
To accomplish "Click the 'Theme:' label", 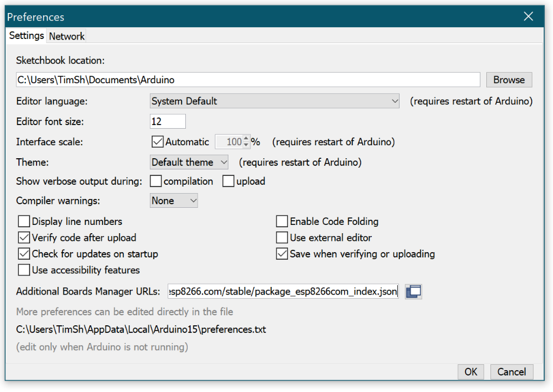I will coord(32,163).
